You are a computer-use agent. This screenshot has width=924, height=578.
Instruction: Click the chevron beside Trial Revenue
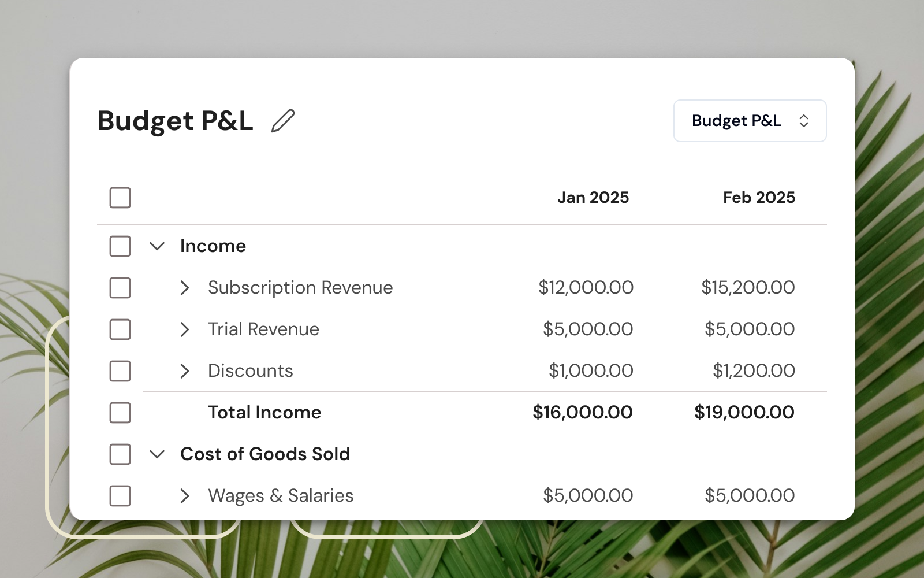(185, 329)
